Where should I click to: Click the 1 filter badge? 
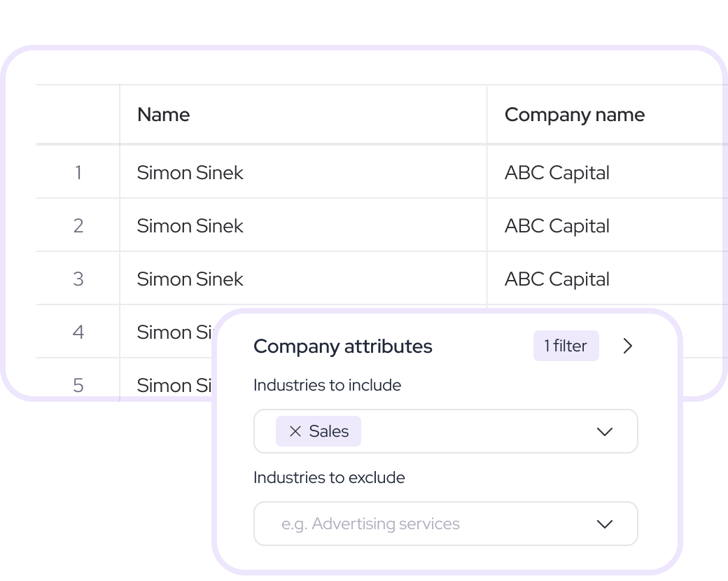[x=566, y=346]
